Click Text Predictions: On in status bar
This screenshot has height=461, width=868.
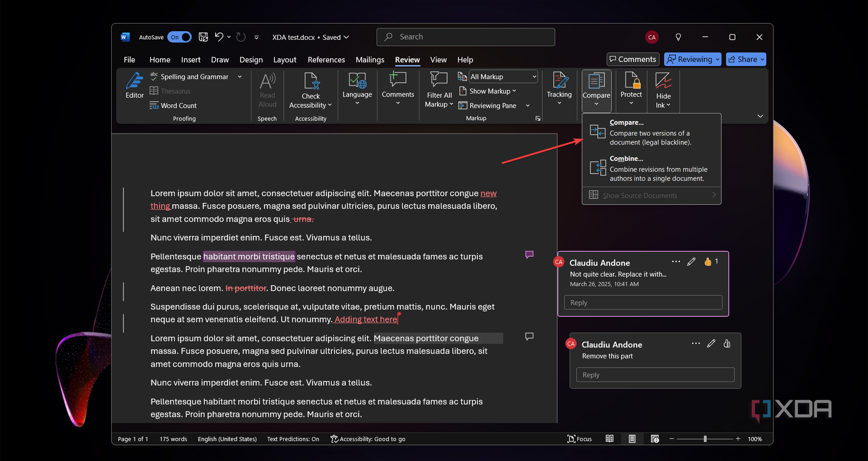click(x=293, y=439)
